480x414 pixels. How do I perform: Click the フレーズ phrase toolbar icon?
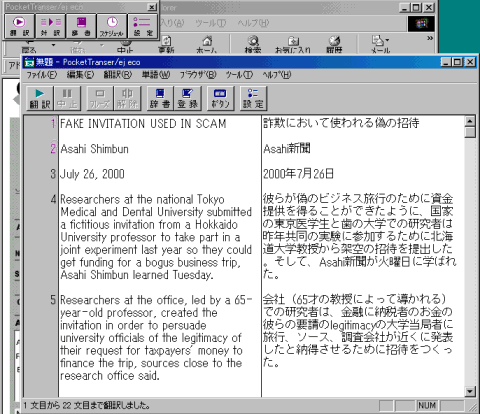(100, 98)
